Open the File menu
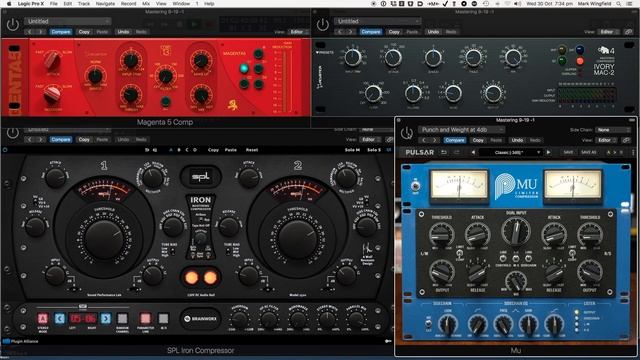The image size is (640, 360). 53,4
